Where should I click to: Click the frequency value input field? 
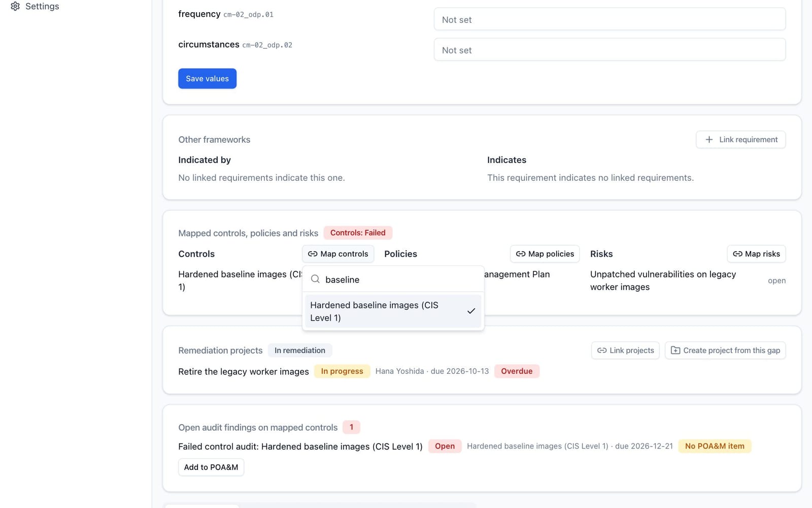tap(610, 19)
